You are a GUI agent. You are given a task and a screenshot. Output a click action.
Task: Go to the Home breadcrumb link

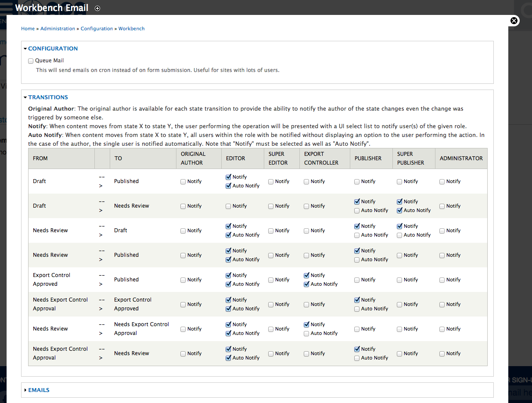point(28,29)
